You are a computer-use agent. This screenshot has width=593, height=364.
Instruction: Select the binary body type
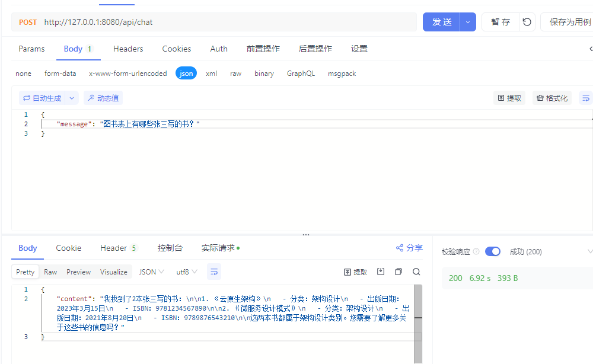(264, 74)
